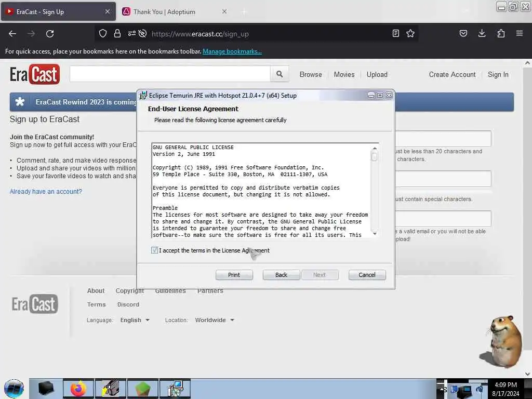This screenshot has width=532, height=399.
Task: Click license text scrollbar down arrow
Action: (375, 233)
